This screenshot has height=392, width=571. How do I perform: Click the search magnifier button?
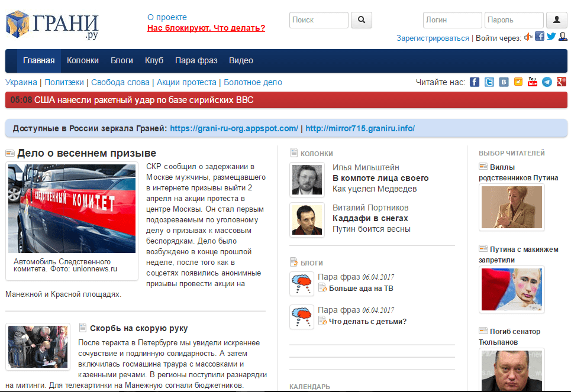pos(361,20)
